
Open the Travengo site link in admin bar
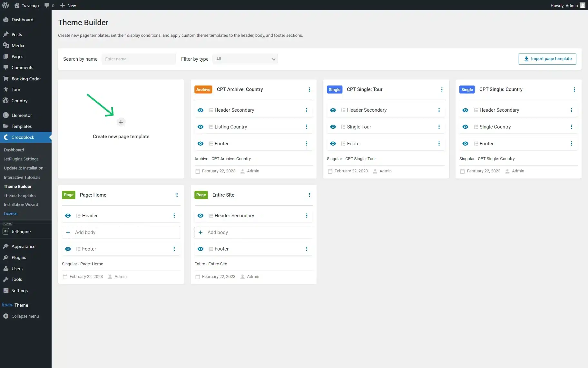[26, 5]
